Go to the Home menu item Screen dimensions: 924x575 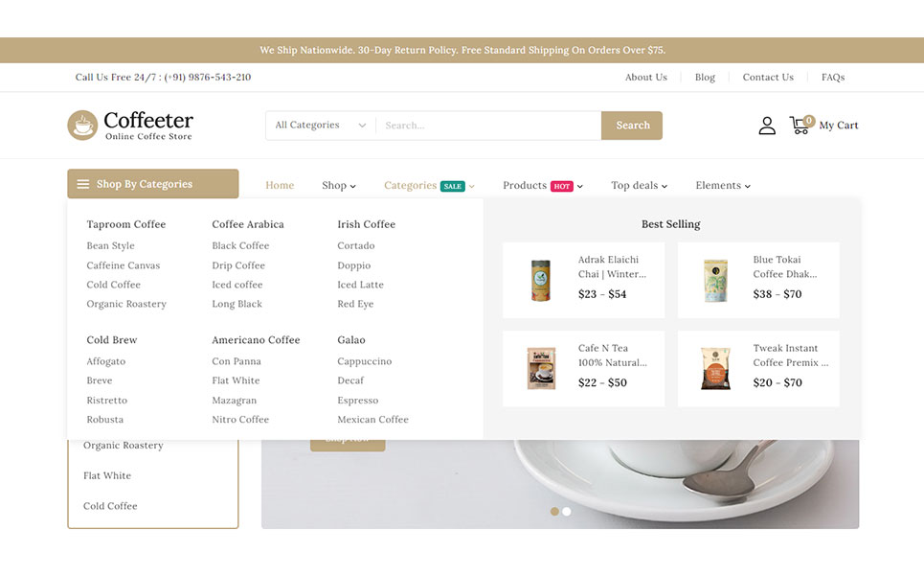pyautogui.click(x=280, y=185)
